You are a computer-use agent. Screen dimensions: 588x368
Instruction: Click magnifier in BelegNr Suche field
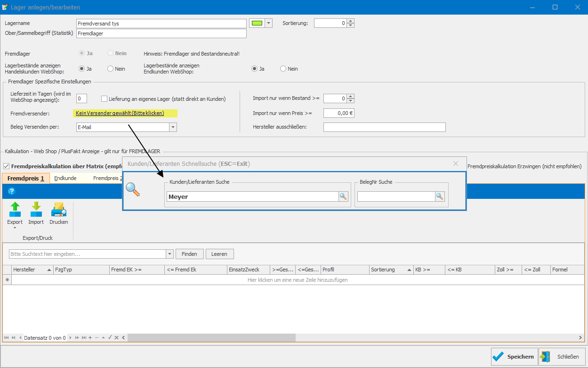click(x=440, y=196)
